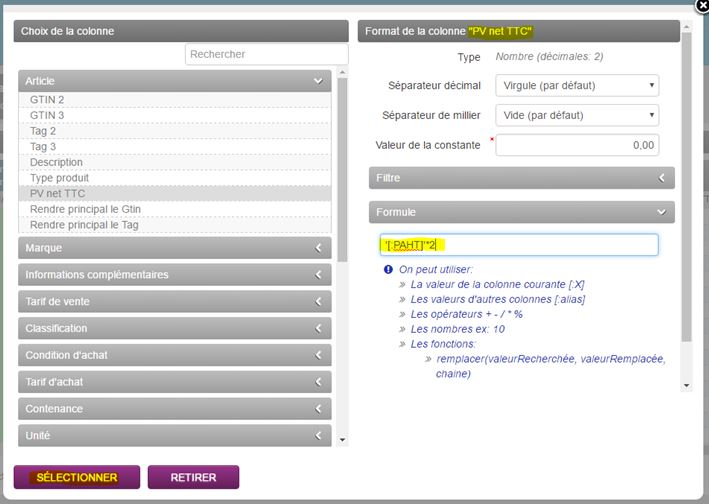
Task: Collapse the Article section chevron
Action: 317,80
